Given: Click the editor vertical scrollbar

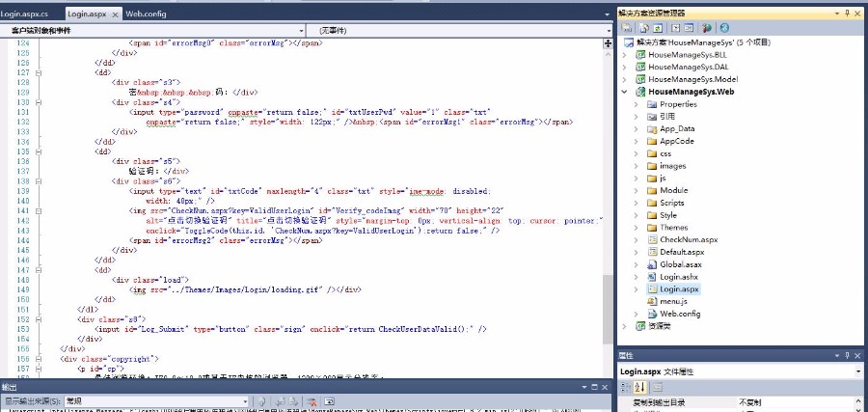Looking at the screenshot, I should point(608,193).
